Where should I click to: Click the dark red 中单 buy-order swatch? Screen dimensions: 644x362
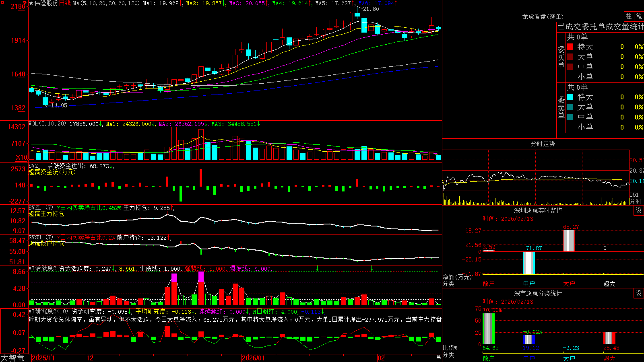point(570,67)
